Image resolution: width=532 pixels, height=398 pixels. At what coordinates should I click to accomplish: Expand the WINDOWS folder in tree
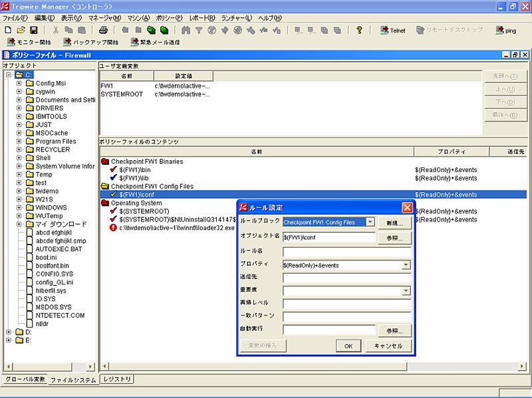pos(20,207)
